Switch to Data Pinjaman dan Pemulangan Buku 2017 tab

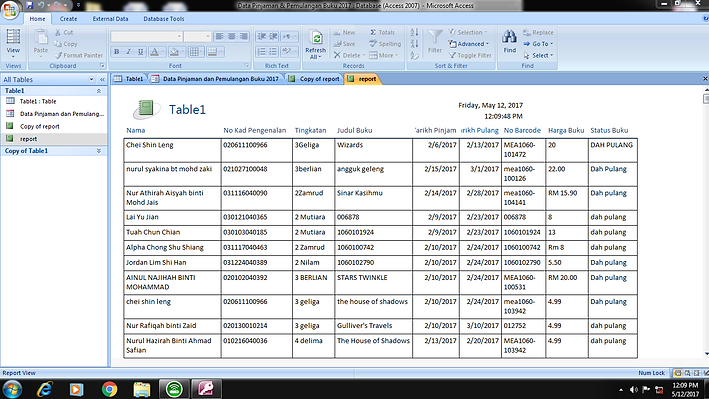click(216, 79)
